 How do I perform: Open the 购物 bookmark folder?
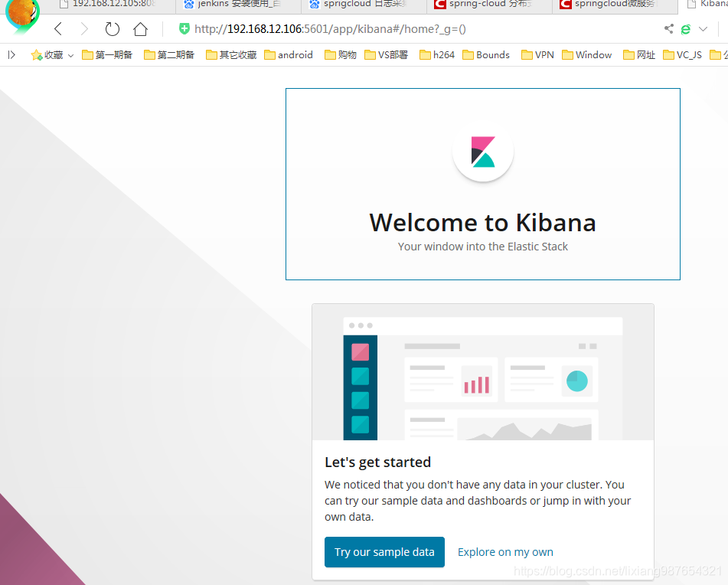341,55
